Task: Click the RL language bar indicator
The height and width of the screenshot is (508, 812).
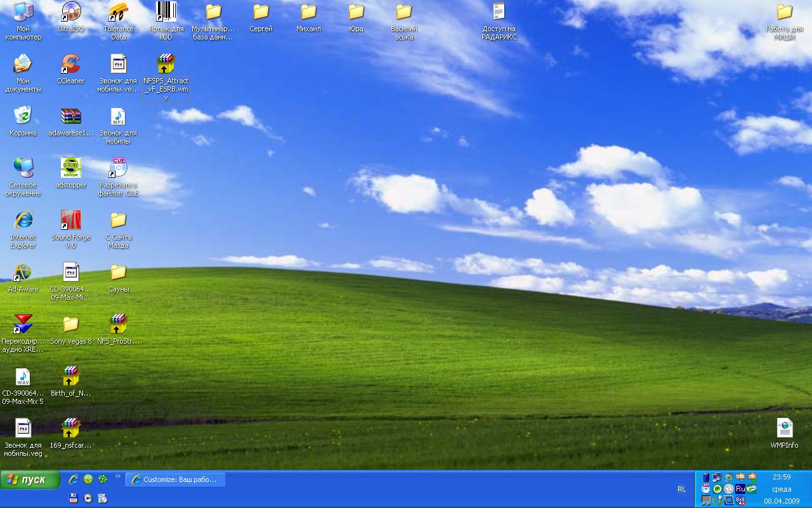Action: [x=681, y=489]
